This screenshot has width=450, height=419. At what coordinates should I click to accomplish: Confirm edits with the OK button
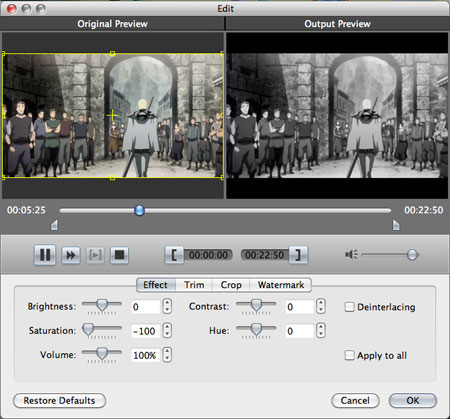(413, 400)
